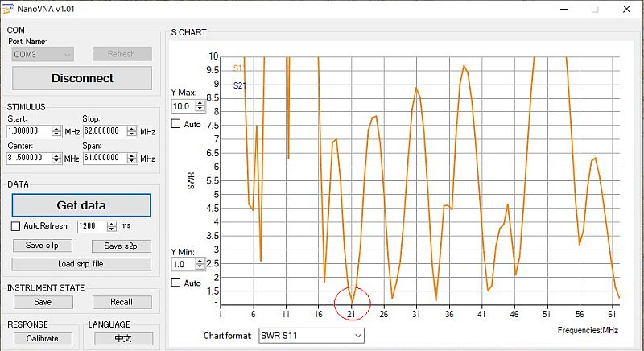Enable the AutoRefresh checkbox

pyautogui.click(x=17, y=226)
